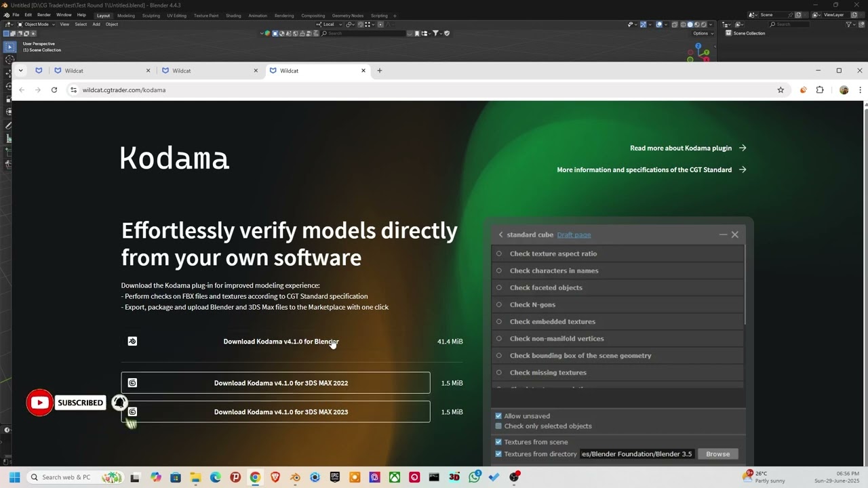Go back in the browser
The width and height of the screenshot is (868, 488).
click(x=22, y=89)
